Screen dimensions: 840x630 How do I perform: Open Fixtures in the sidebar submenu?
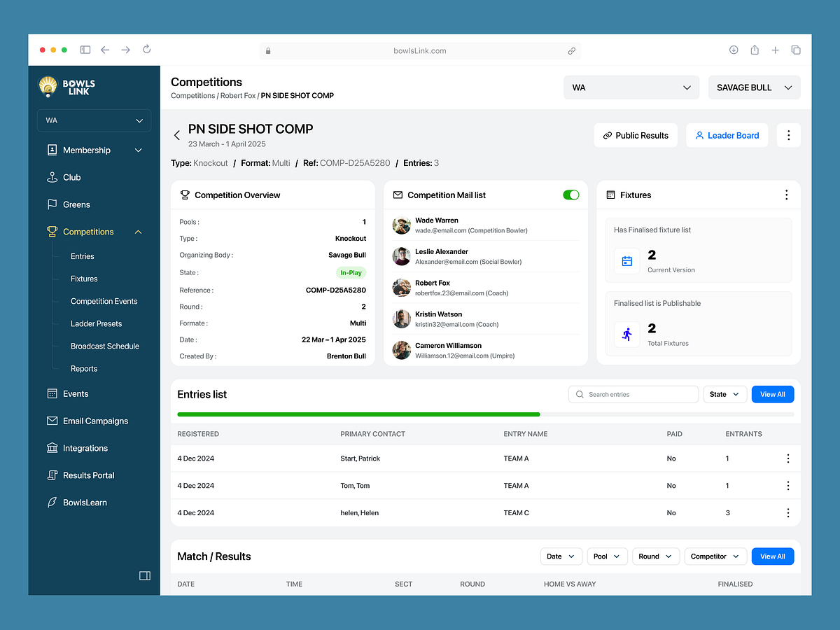(x=84, y=279)
